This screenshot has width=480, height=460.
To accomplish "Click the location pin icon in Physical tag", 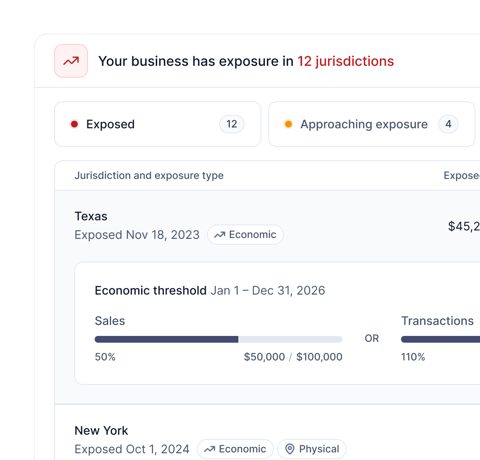I will 290,449.
